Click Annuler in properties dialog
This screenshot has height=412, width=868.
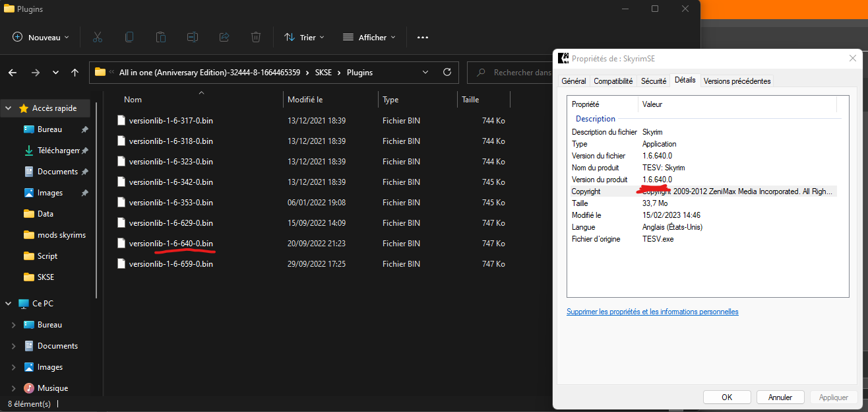780,397
